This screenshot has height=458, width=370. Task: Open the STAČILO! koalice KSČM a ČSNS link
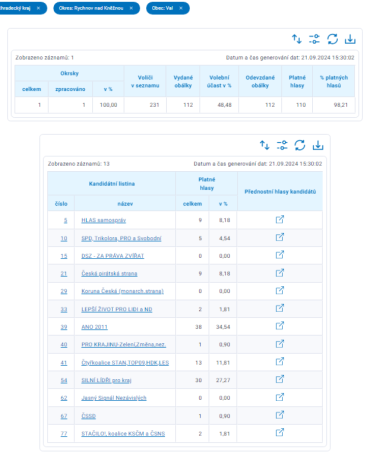click(123, 434)
